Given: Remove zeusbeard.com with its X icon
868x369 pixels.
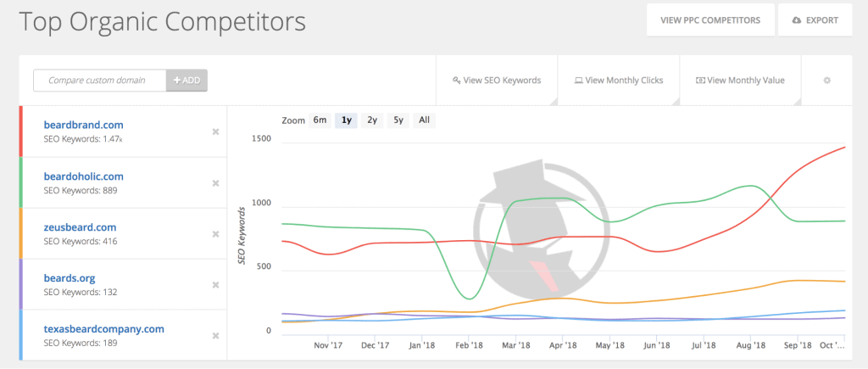Looking at the screenshot, I should (215, 233).
